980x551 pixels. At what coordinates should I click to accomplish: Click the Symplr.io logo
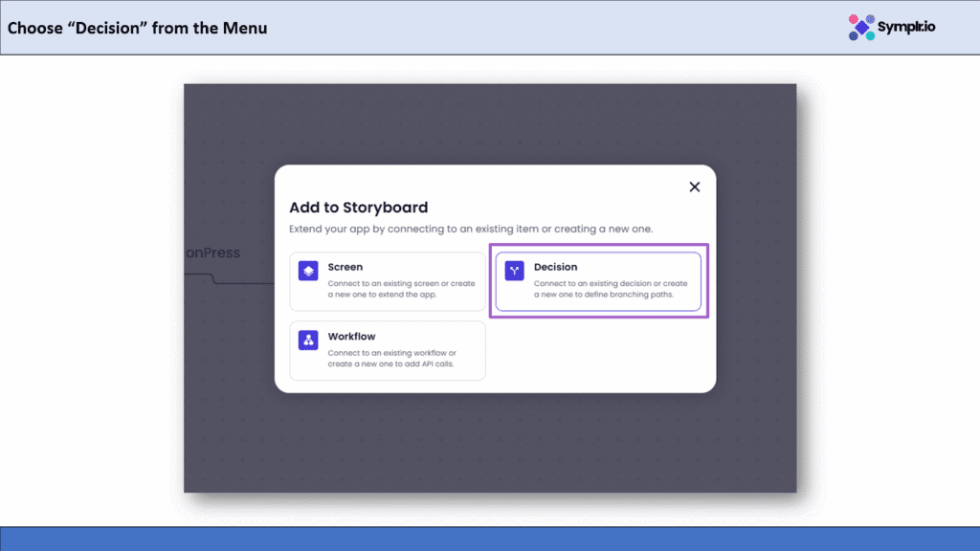(892, 28)
